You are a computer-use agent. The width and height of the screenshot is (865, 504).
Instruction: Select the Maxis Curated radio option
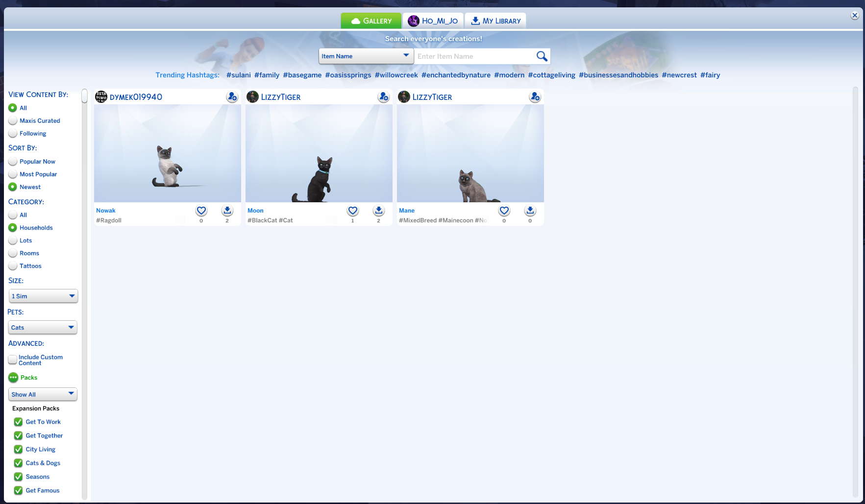[13, 121]
